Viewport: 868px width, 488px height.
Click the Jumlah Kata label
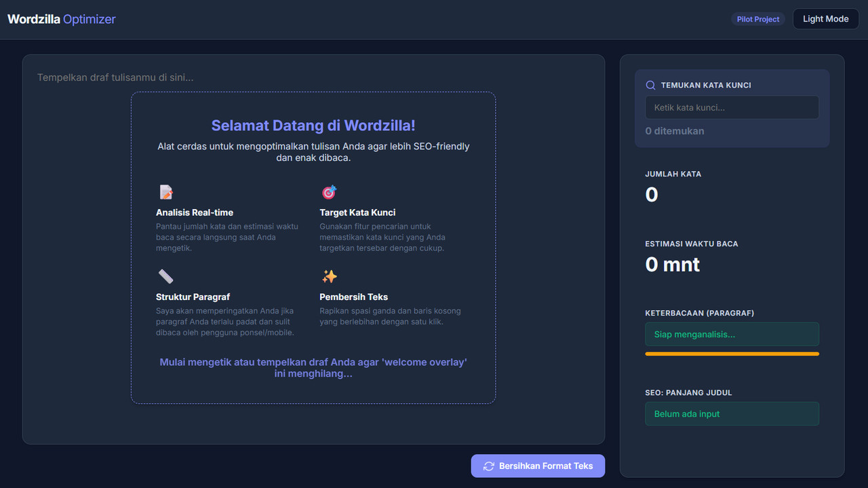click(673, 174)
